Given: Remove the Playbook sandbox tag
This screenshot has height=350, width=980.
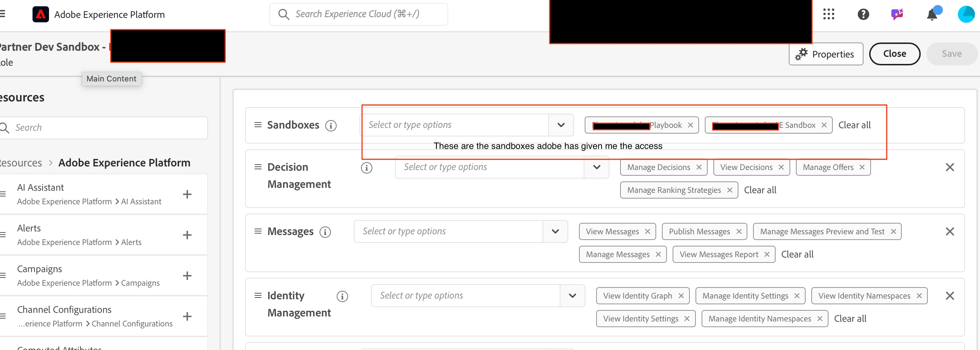Looking at the screenshot, I should (x=690, y=125).
